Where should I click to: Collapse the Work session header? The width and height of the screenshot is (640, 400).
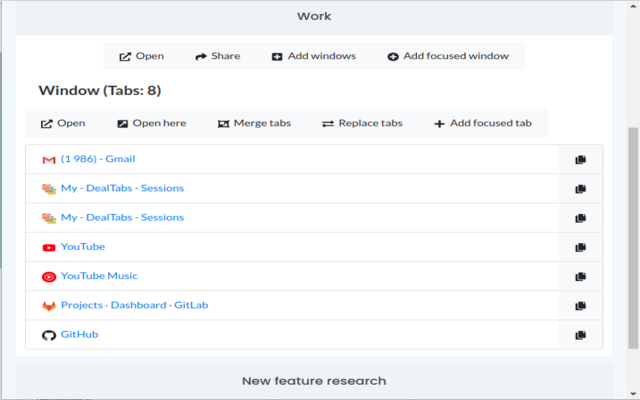(x=314, y=17)
